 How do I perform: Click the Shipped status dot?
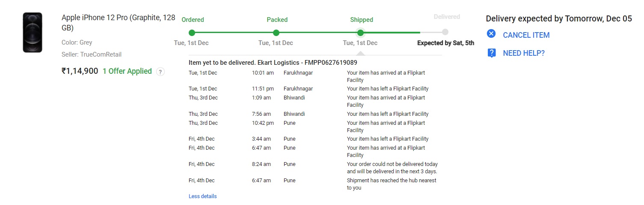pyautogui.click(x=360, y=33)
